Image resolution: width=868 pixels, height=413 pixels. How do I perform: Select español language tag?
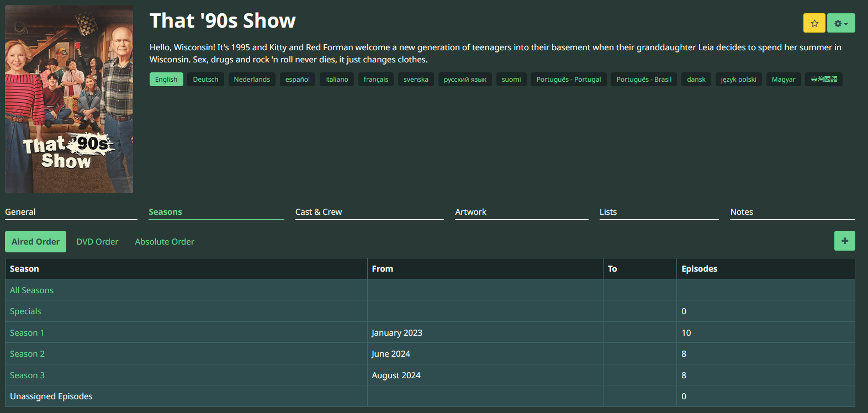click(298, 80)
